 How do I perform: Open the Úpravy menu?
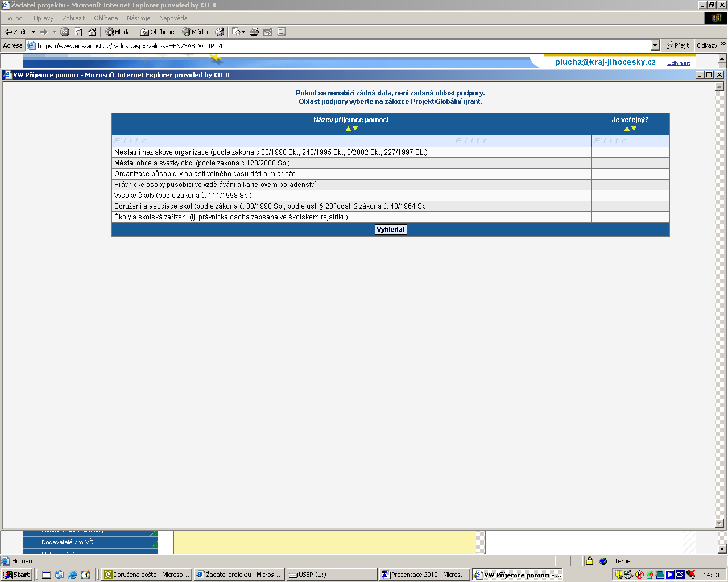43,18
